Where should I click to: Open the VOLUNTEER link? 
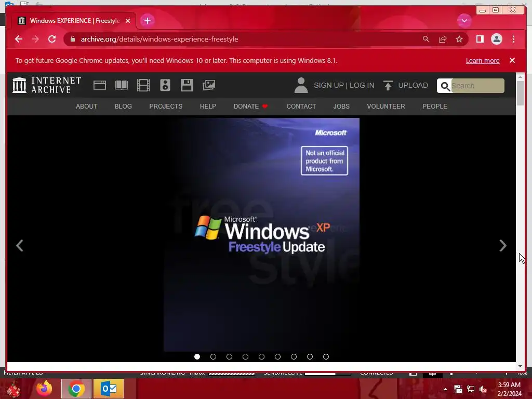click(x=386, y=106)
